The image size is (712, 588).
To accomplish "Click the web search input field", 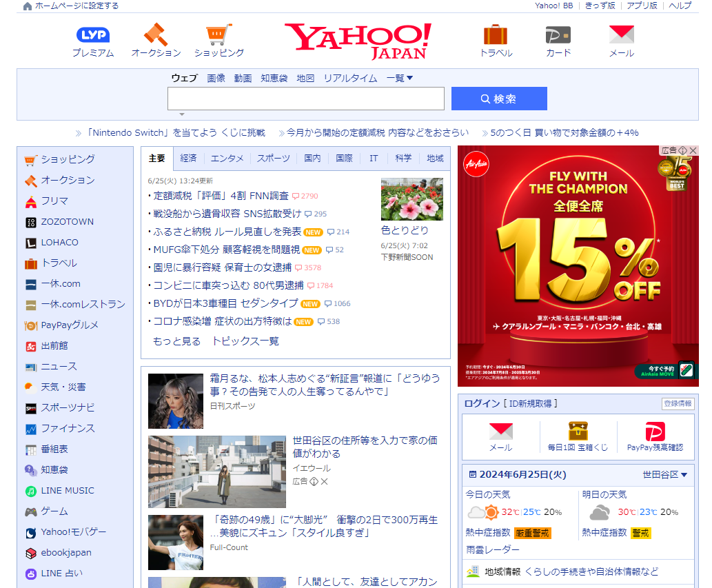I will coord(305,99).
